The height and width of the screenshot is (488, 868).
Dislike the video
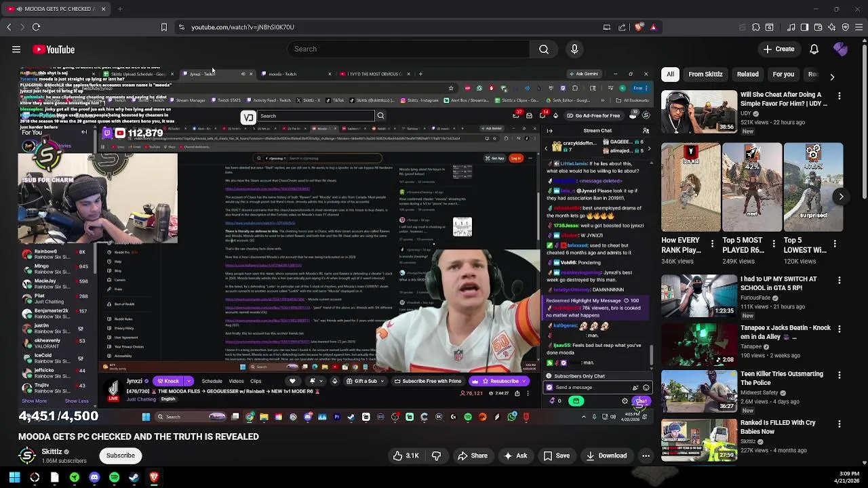coord(436,456)
